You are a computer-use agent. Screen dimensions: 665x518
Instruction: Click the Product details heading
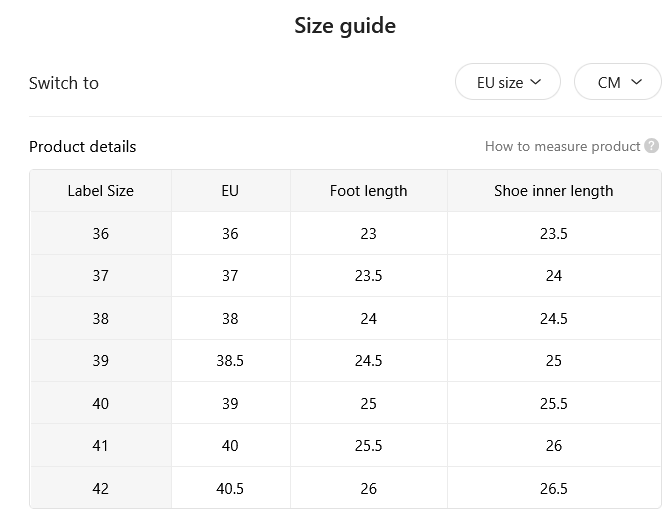pyautogui.click(x=83, y=147)
